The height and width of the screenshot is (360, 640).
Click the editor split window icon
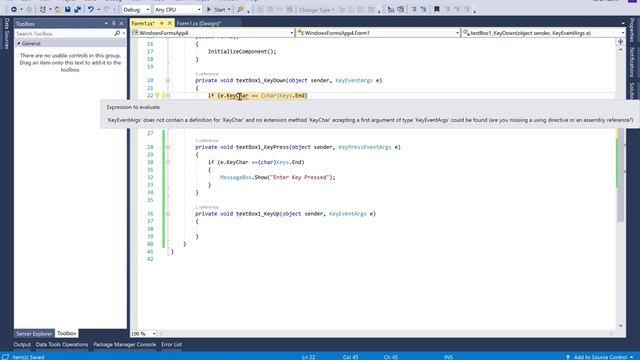[620, 42]
